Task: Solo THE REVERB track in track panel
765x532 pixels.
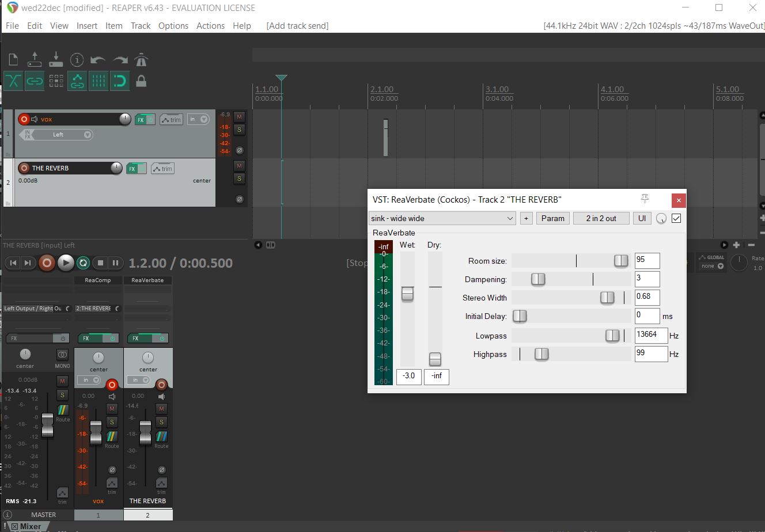Action: (x=240, y=178)
